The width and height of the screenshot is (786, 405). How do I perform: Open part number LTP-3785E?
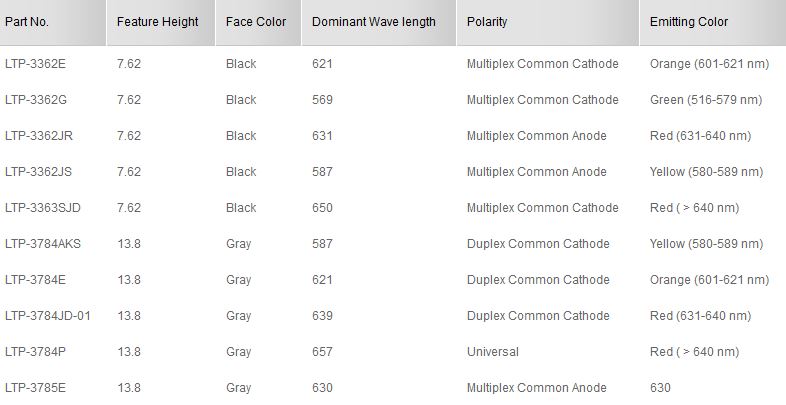tap(35, 388)
